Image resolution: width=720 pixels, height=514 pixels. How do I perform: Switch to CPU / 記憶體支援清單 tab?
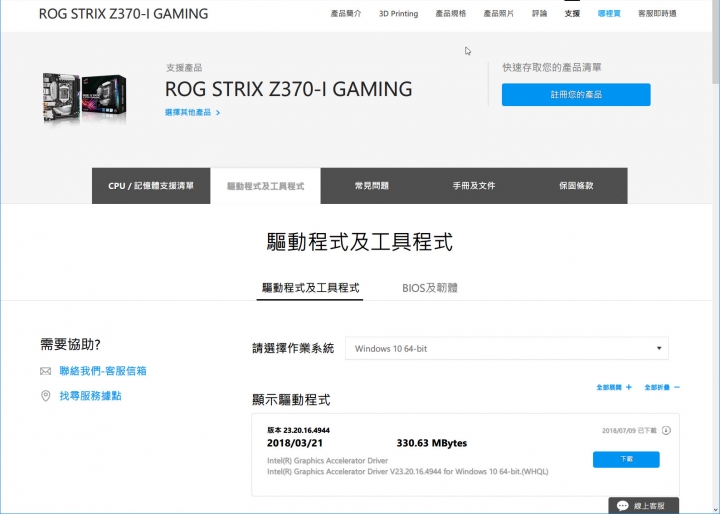(151, 186)
